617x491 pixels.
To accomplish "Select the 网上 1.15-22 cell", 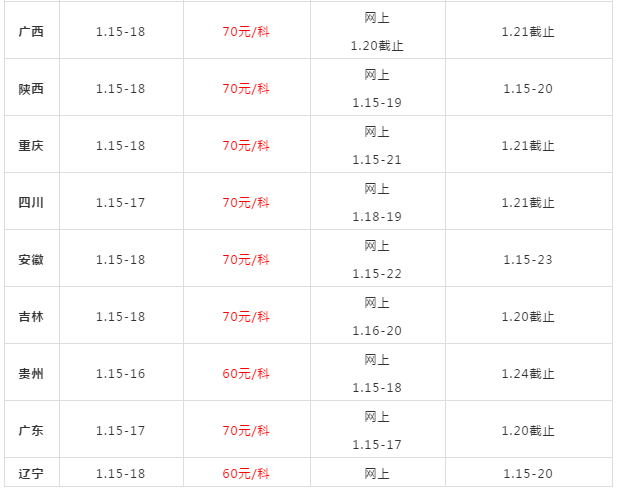I will coord(377,259).
